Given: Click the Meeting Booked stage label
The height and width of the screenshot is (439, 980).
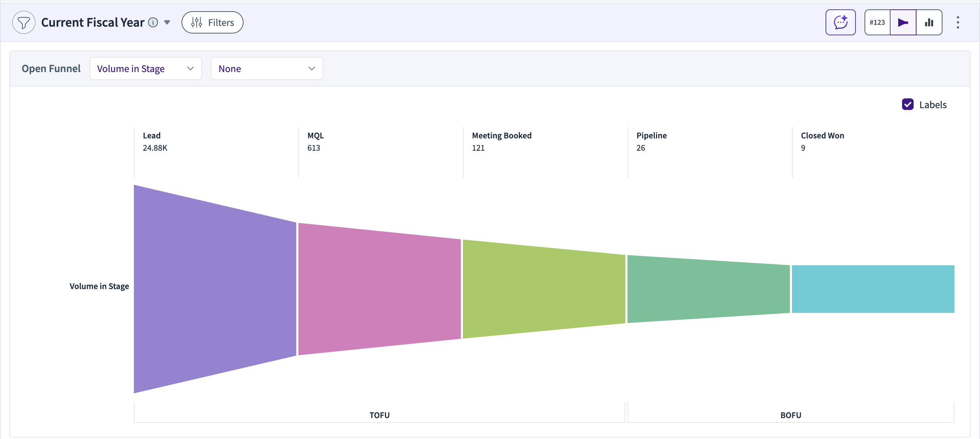Looking at the screenshot, I should [502, 136].
